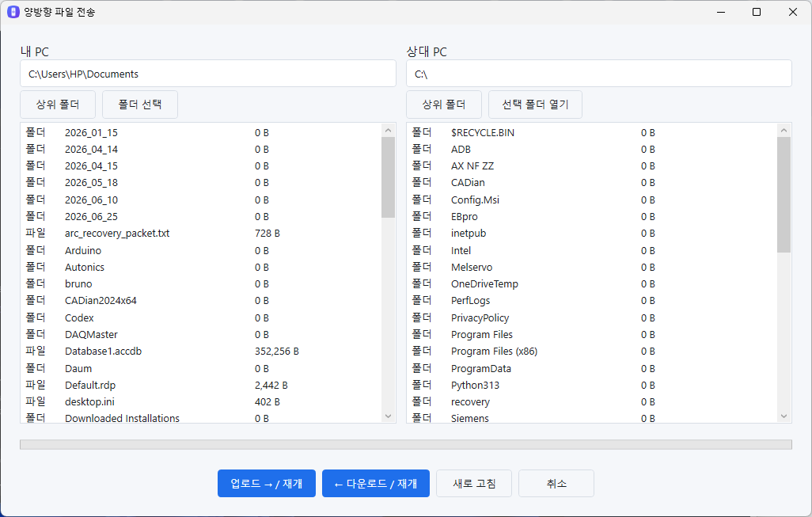812x517 pixels.
Task: Select remote folder AX NF ZZ
Action: click(591, 165)
